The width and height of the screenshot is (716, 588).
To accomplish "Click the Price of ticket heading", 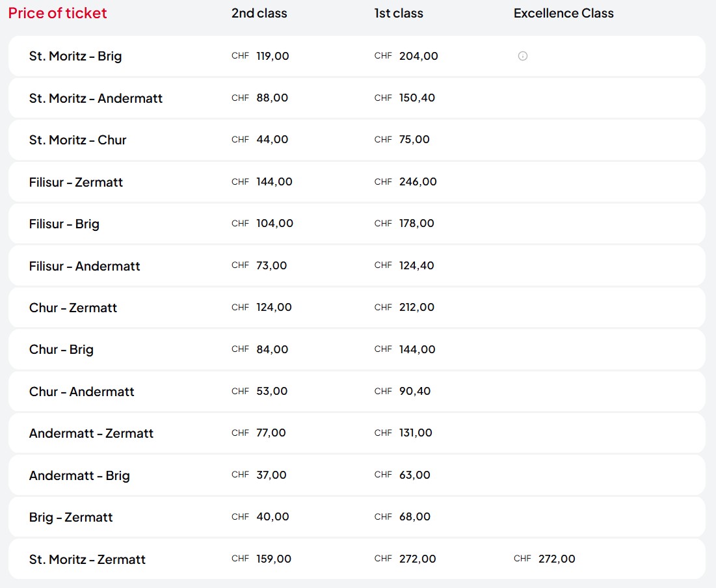I will [57, 13].
